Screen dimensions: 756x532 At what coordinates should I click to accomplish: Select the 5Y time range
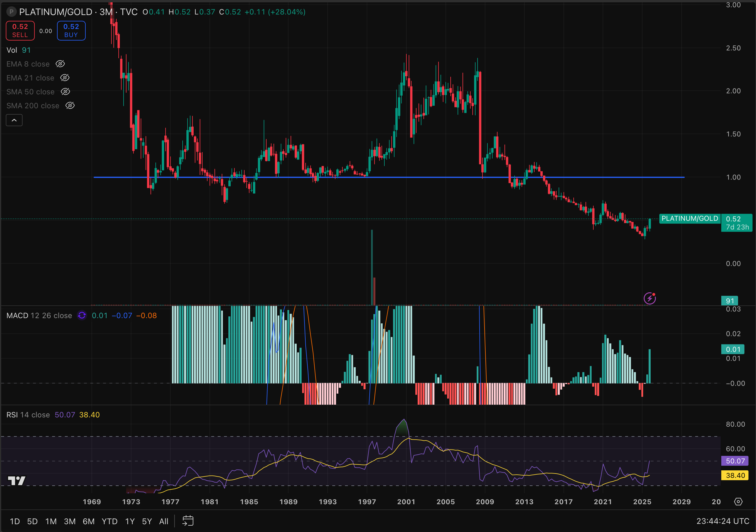pos(147,521)
